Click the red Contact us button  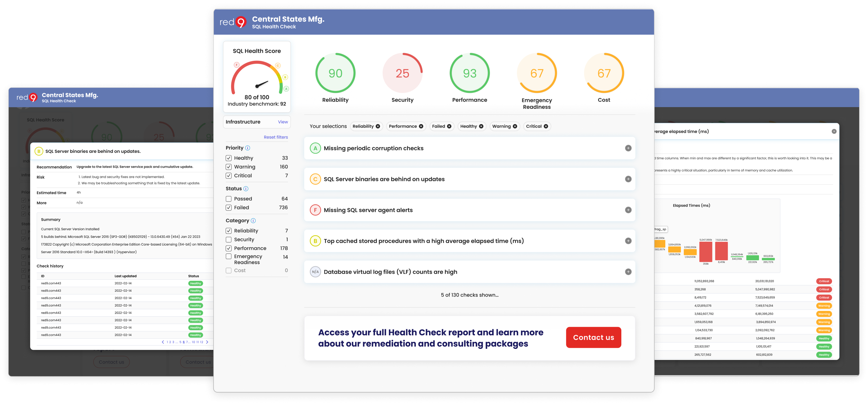point(593,337)
